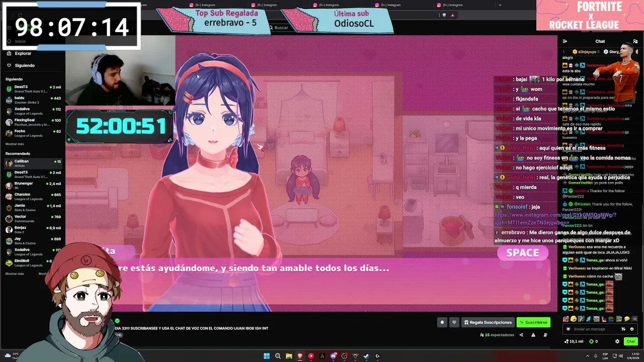Open Windows Start menu
644x362 pixels.
tap(267, 356)
